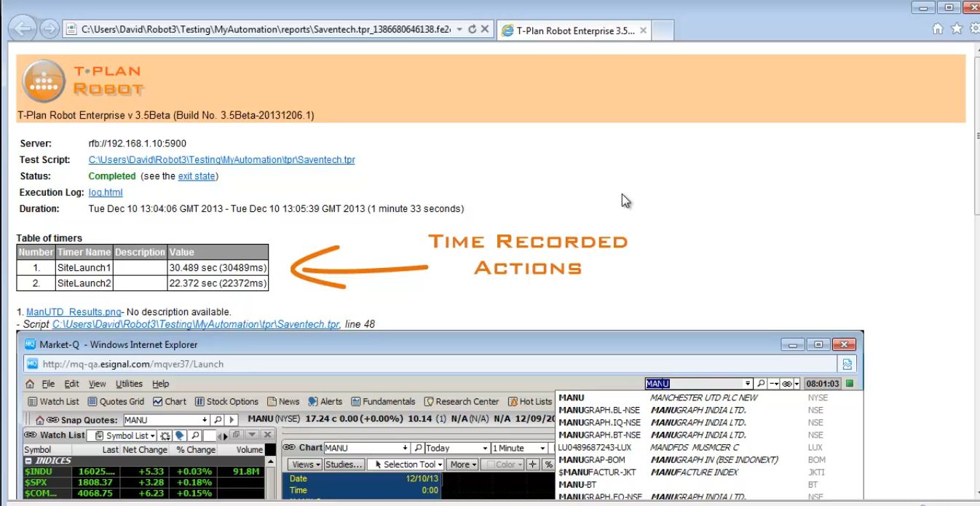The height and width of the screenshot is (506, 980).
Task: Open the Watch List toolbar button
Action: pyautogui.click(x=53, y=401)
